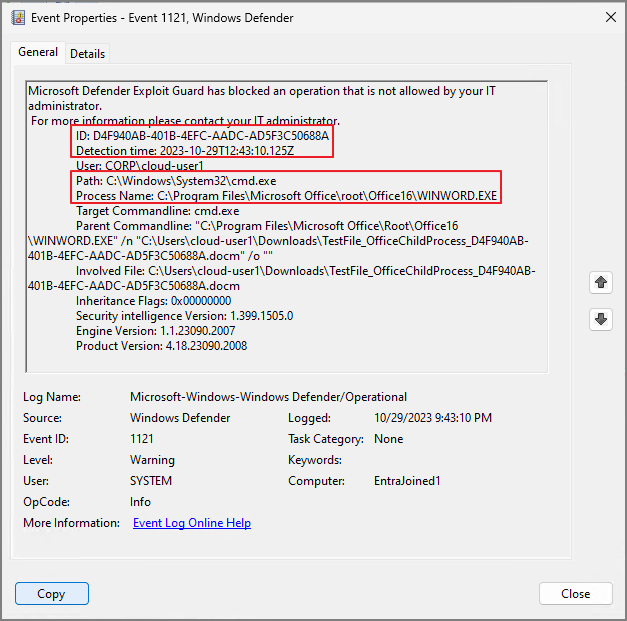Click the Detection time 2023-10-29T12:43:10.125Z line

coord(185,151)
